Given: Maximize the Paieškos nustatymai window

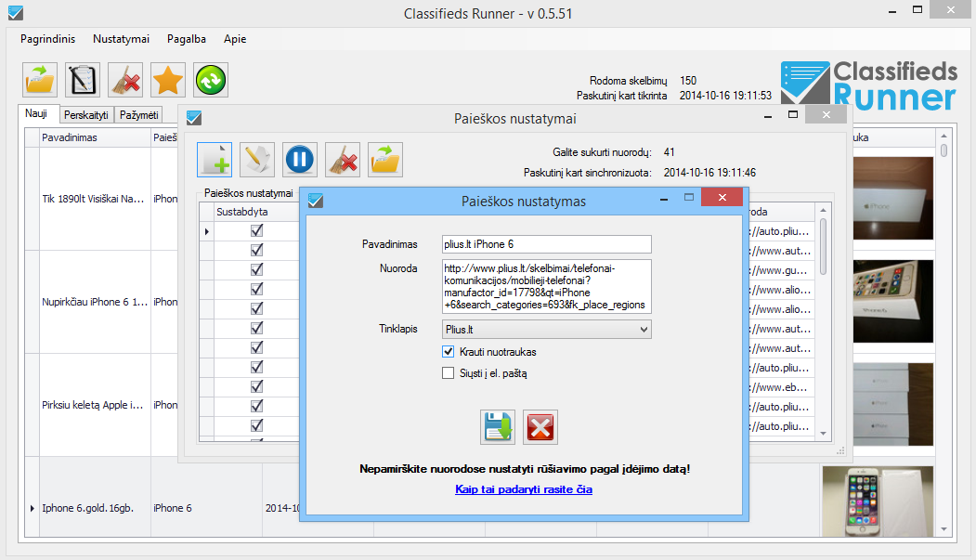Looking at the screenshot, I should 792,114.
